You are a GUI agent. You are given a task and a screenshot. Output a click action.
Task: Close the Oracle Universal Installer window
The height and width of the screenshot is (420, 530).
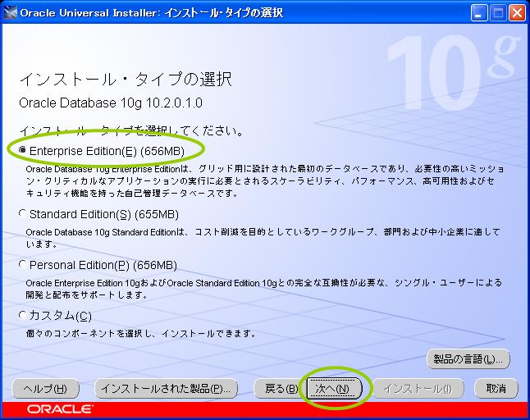518,13
